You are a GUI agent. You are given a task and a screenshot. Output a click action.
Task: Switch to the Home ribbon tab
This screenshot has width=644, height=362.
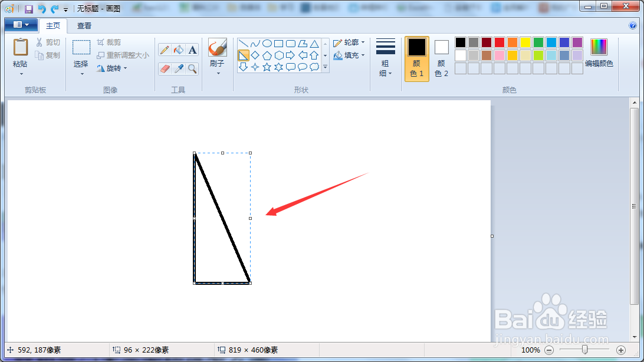(x=53, y=26)
